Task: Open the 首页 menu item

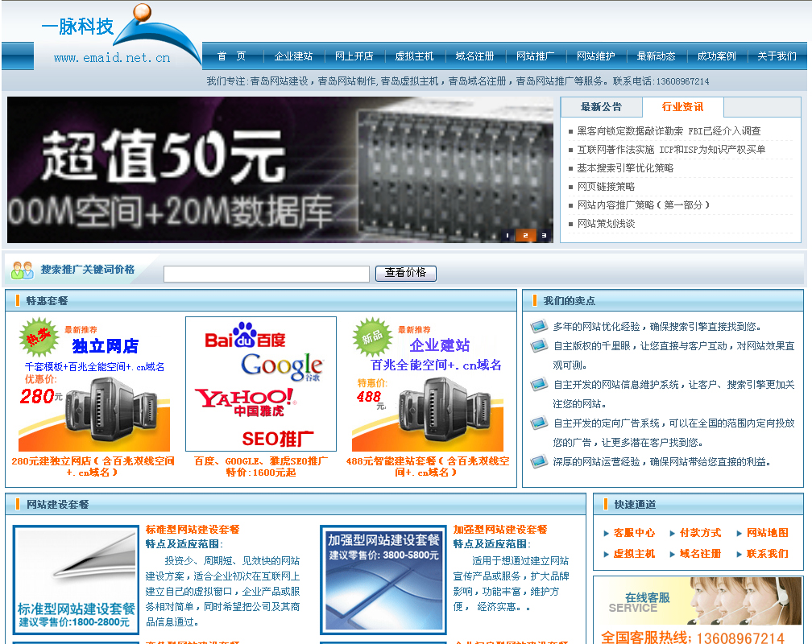Action: [x=232, y=56]
